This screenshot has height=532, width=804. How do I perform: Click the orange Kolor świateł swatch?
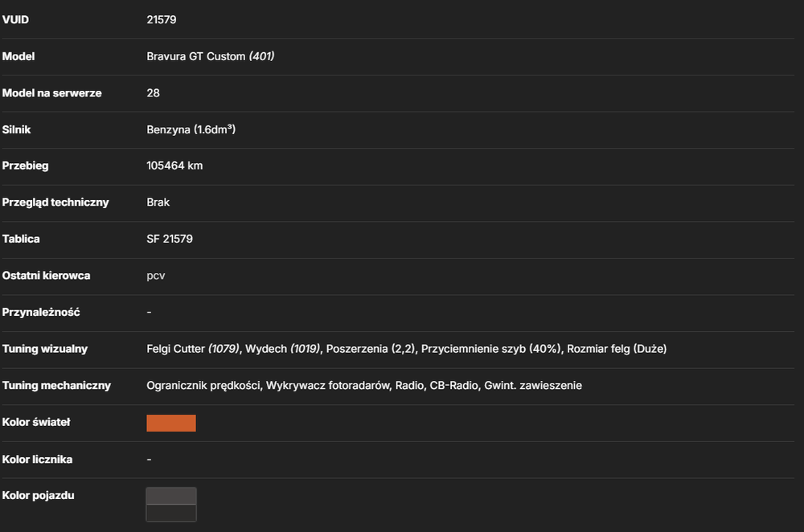pos(171,423)
